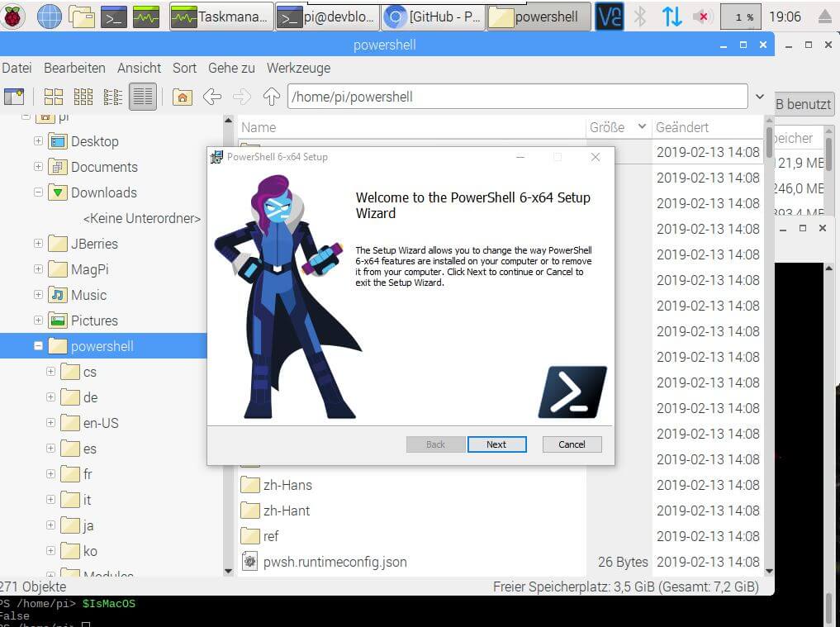Click the muted volume tray icon

(703, 16)
